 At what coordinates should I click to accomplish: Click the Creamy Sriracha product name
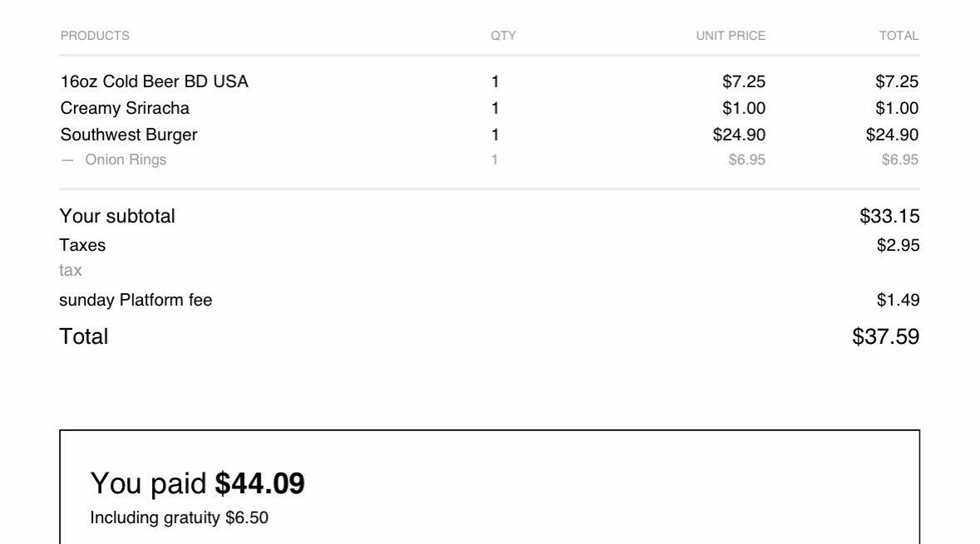pyautogui.click(x=125, y=108)
